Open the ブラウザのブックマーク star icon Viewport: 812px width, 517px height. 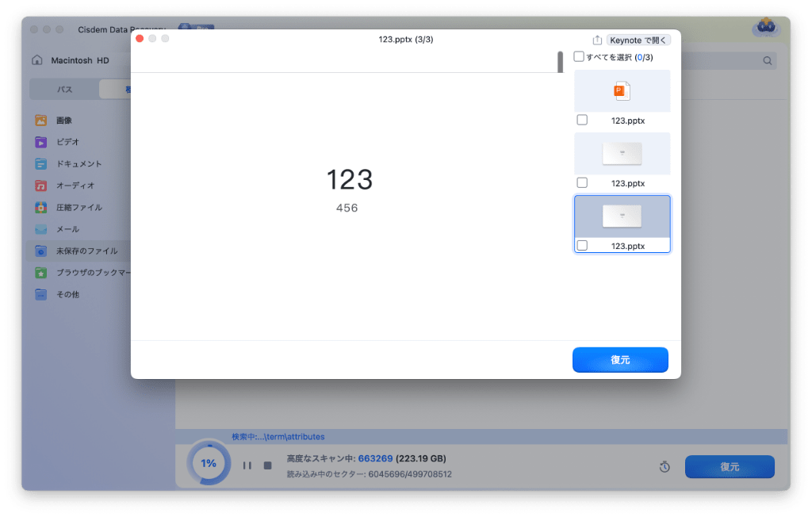41,273
